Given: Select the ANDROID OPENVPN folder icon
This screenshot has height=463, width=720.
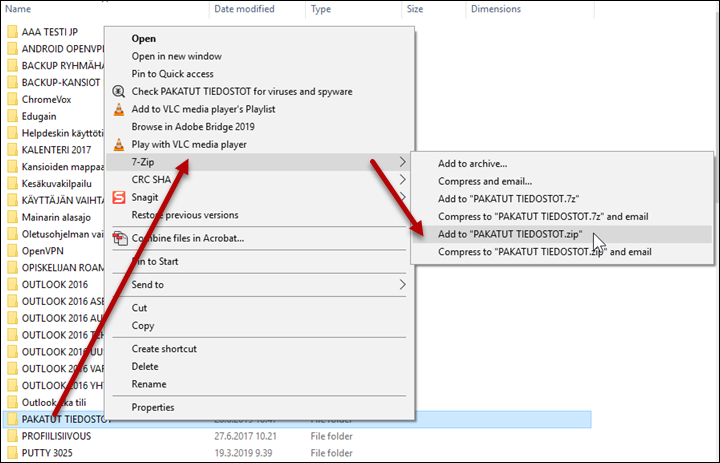Looking at the screenshot, I should [12, 49].
